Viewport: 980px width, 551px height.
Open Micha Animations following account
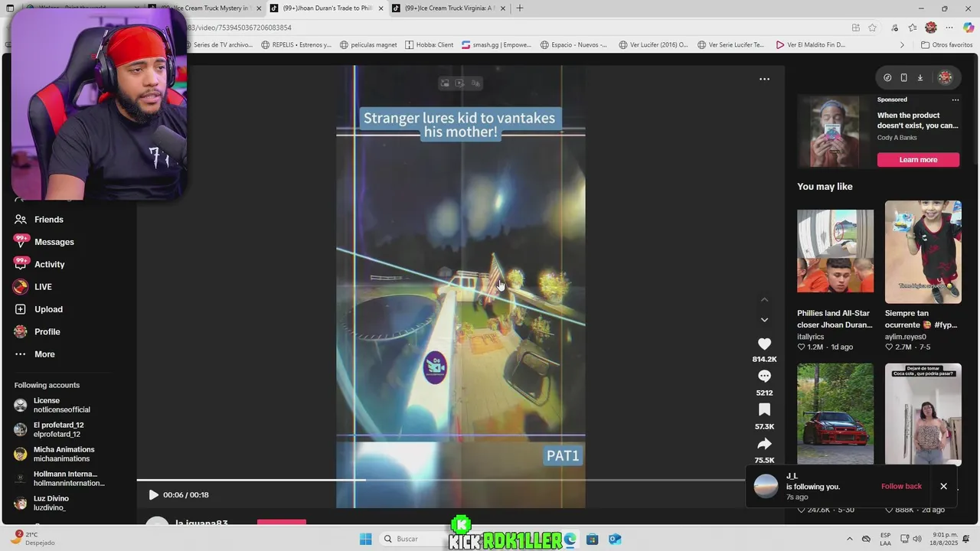tap(64, 454)
